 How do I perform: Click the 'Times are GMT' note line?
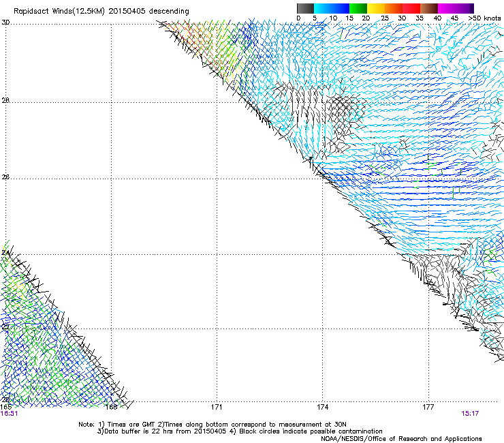(x=212, y=425)
